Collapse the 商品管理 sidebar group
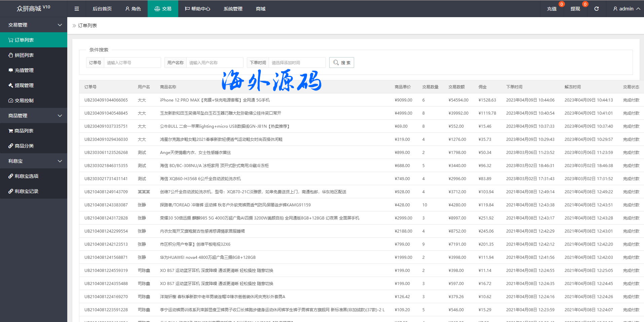The image size is (644, 322). tap(34, 116)
